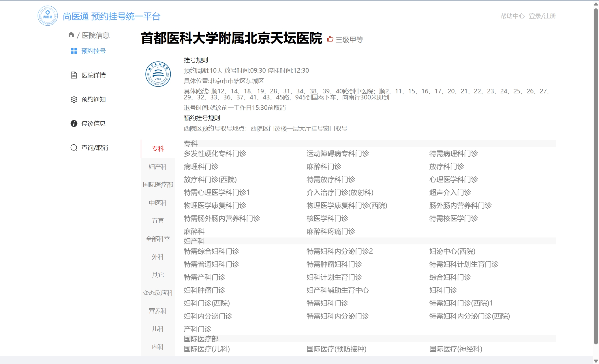
Task: Select the 外科 department tab
Action: point(158,257)
